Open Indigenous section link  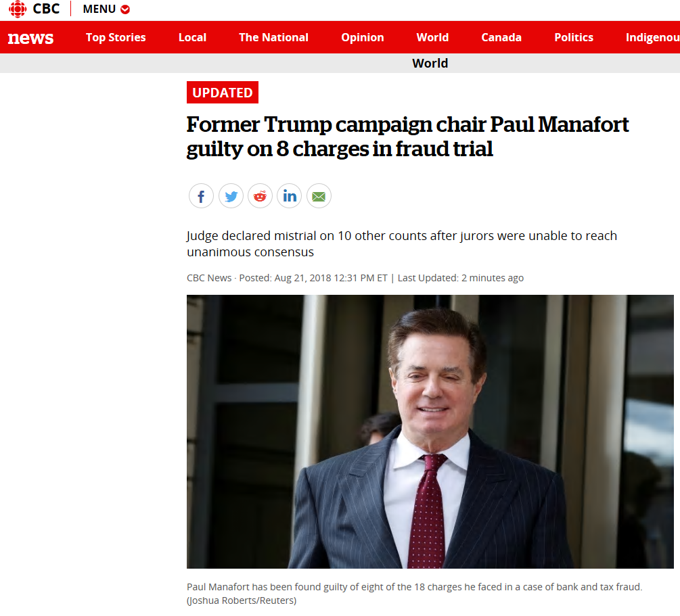pos(653,37)
